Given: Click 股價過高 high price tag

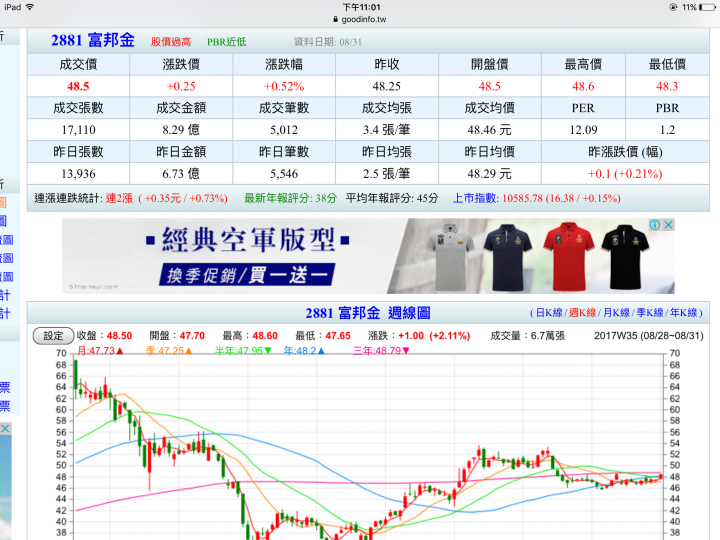Looking at the screenshot, I should (x=171, y=42).
